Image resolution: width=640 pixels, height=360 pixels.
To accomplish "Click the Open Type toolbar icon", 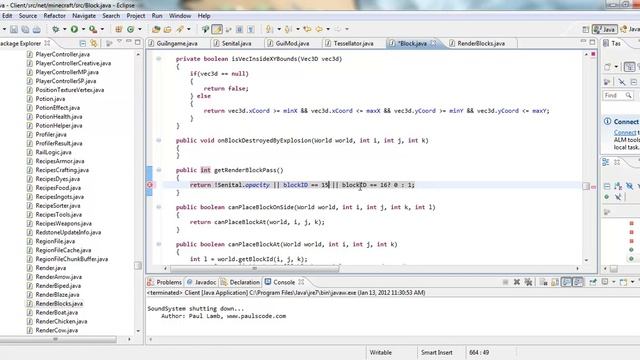I will tap(156, 29).
